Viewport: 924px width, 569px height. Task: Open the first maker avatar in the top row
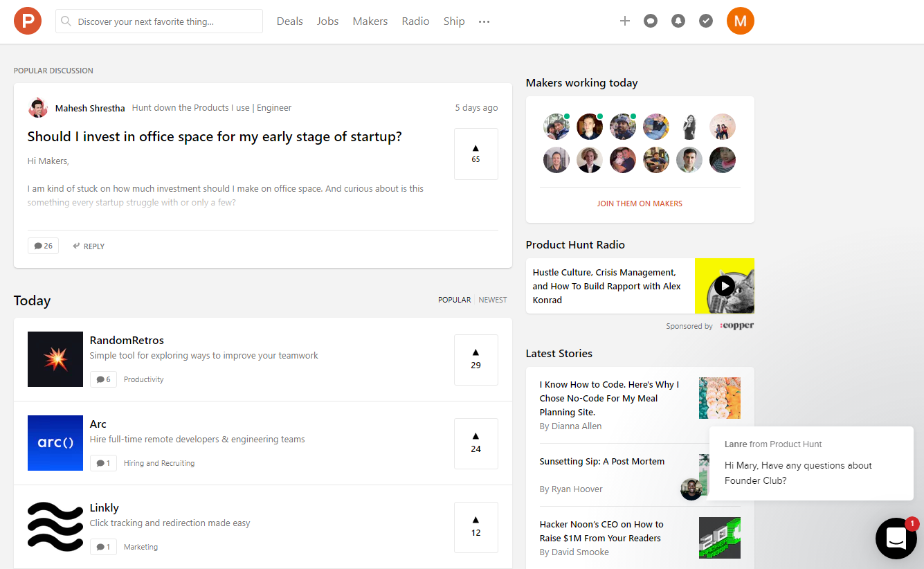556,127
